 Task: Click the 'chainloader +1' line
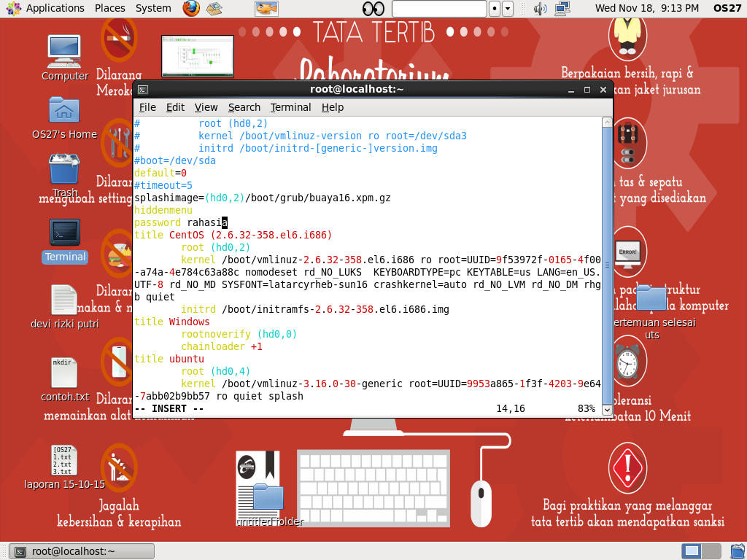click(x=222, y=346)
